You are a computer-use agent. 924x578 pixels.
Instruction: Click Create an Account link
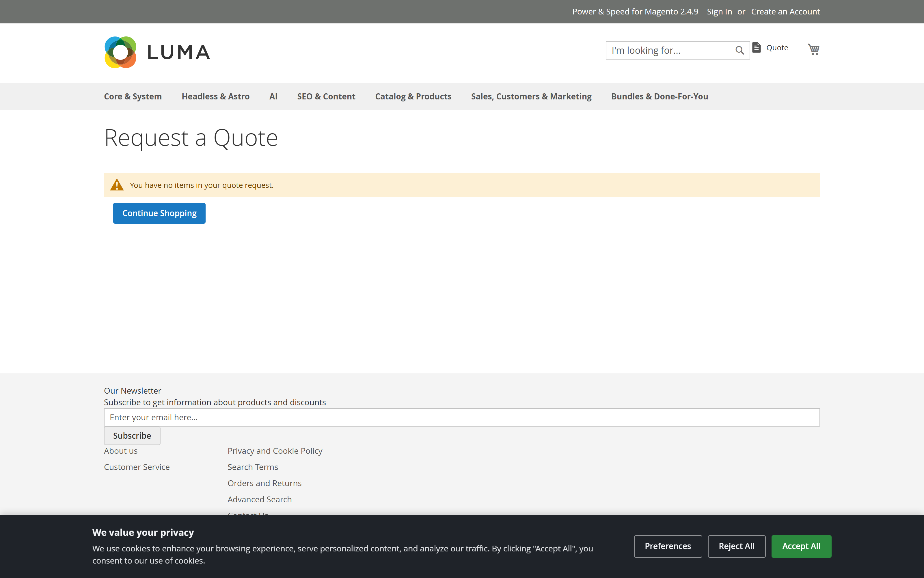(x=785, y=12)
